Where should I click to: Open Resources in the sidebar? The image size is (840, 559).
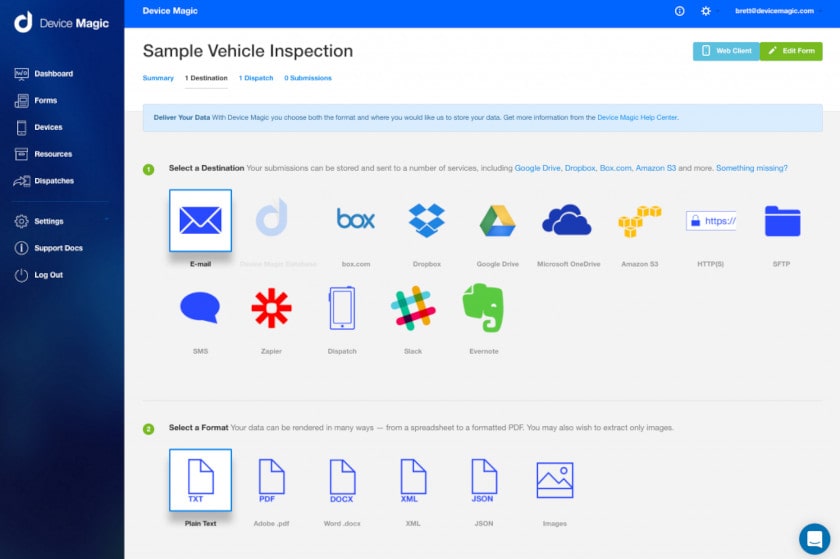coord(43,154)
